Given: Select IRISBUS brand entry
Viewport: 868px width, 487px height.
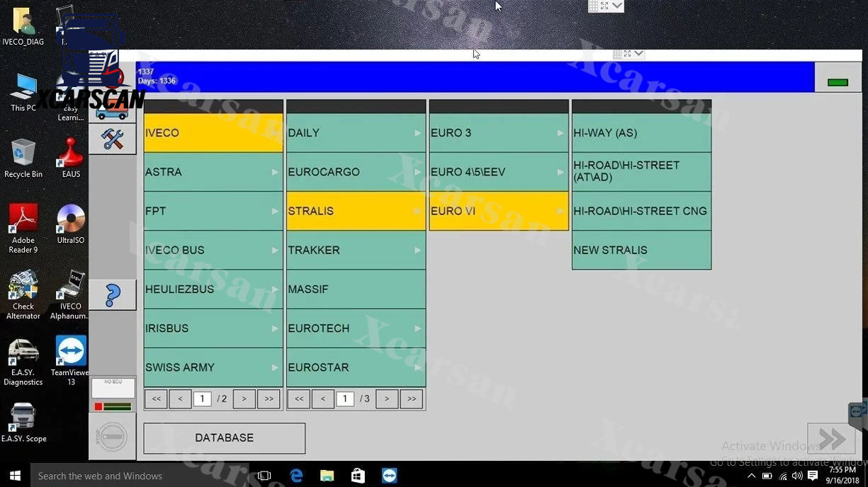Looking at the screenshot, I should 213,328.
